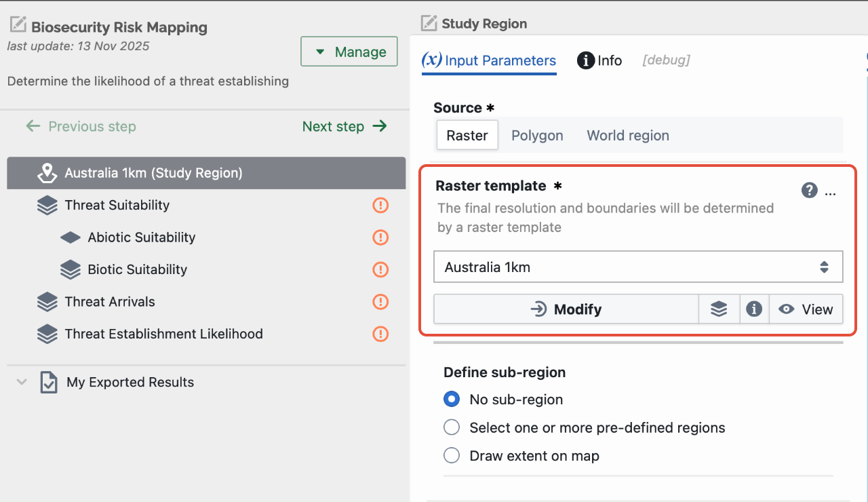
Task: Switch to the Info tab
Action: [599, 60]
